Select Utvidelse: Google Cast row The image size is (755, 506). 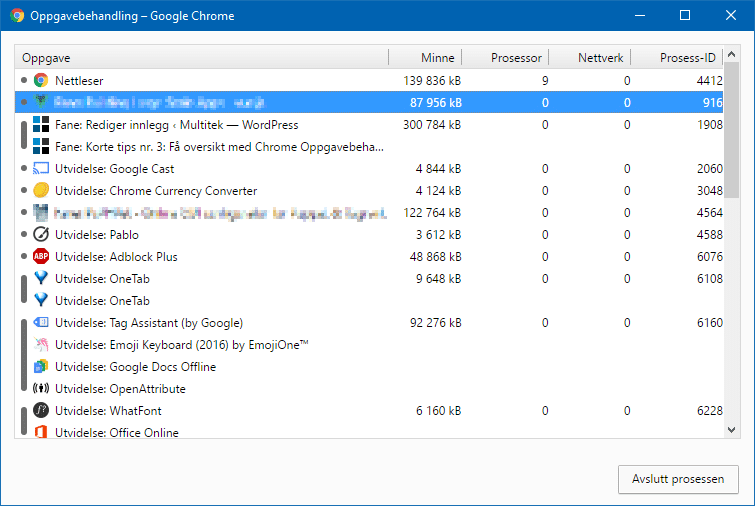tap(369, 169)
